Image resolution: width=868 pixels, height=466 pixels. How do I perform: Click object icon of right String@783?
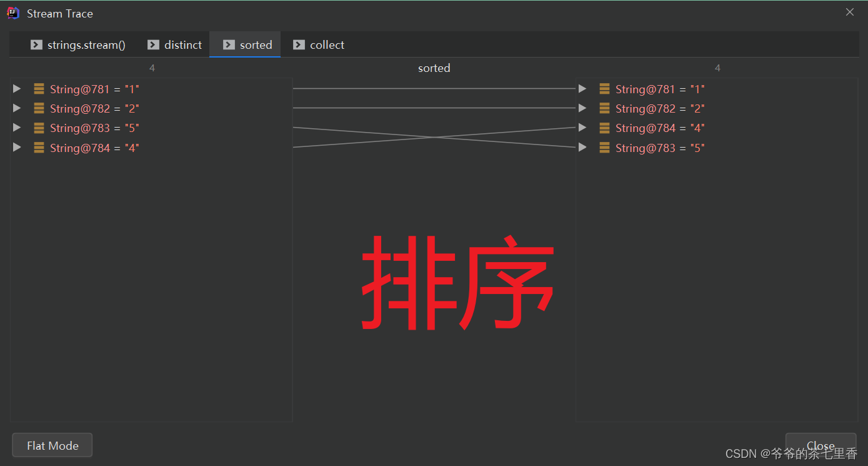tap(604, 148)
